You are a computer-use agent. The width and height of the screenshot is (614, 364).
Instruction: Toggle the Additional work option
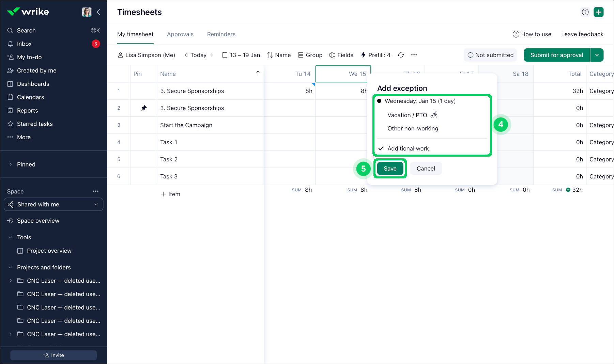408,148
